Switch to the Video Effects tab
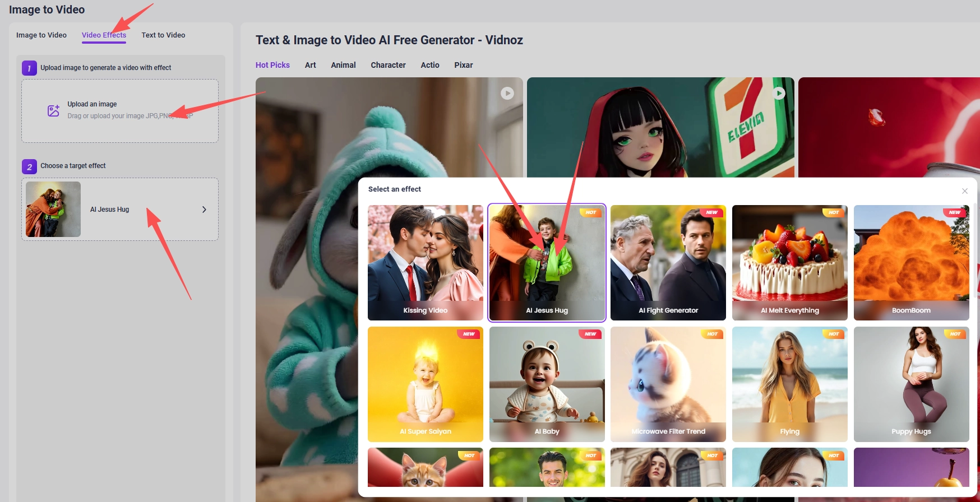Viewport: 980px width, 502px height. point(104,35)
